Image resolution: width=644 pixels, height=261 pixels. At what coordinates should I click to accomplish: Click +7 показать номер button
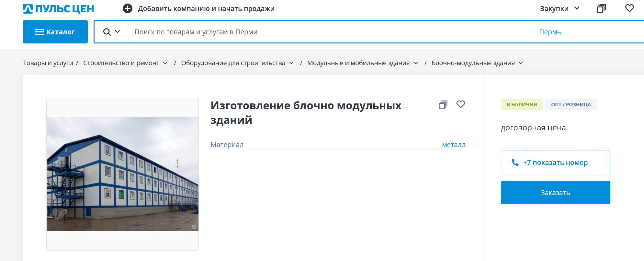pos(556,162)
